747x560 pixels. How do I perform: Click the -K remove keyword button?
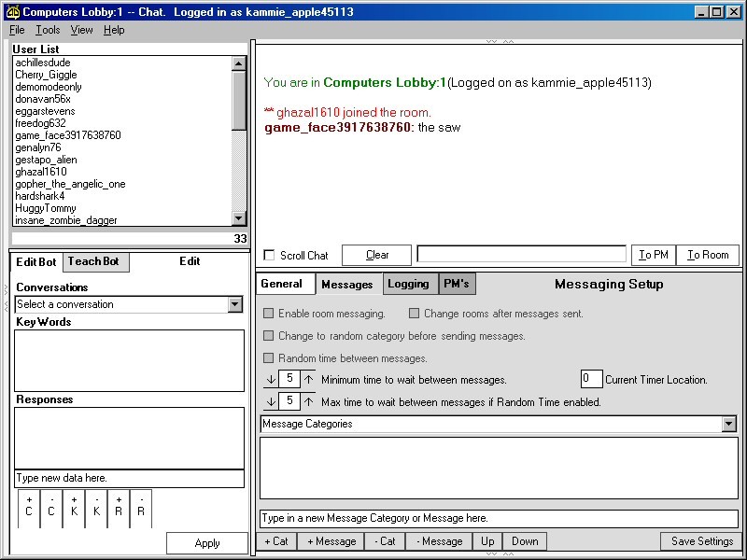click(x=96, y=508)
